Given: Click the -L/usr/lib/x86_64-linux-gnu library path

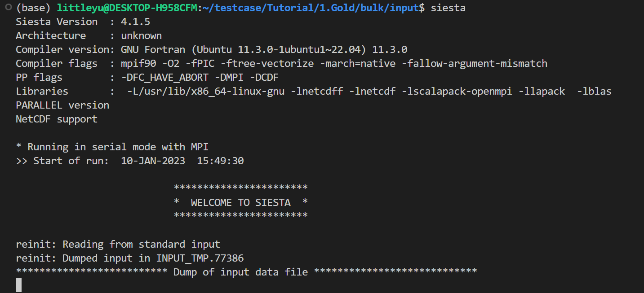Looking at the screenshot, I should 206,91.
